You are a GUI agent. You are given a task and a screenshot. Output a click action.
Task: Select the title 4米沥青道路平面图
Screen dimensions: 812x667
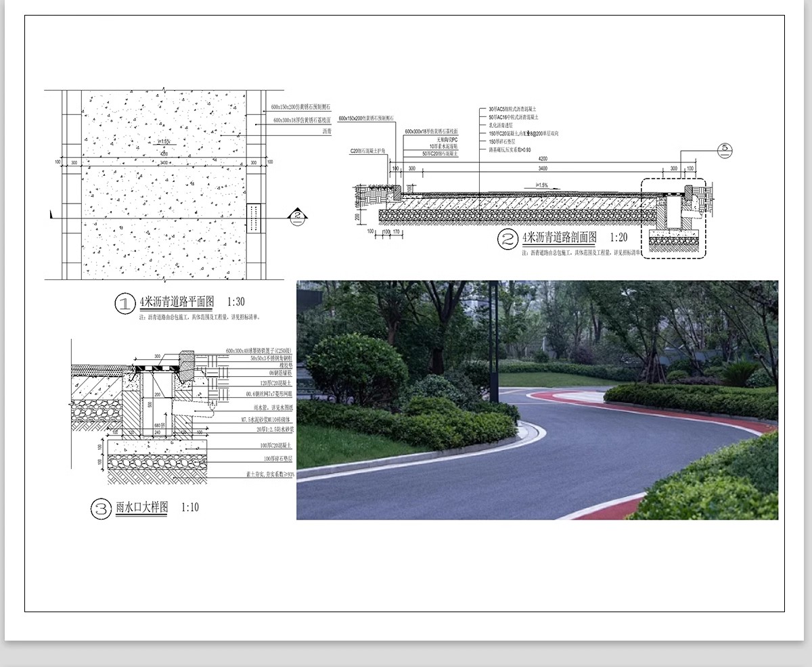[x=177, y=302]
